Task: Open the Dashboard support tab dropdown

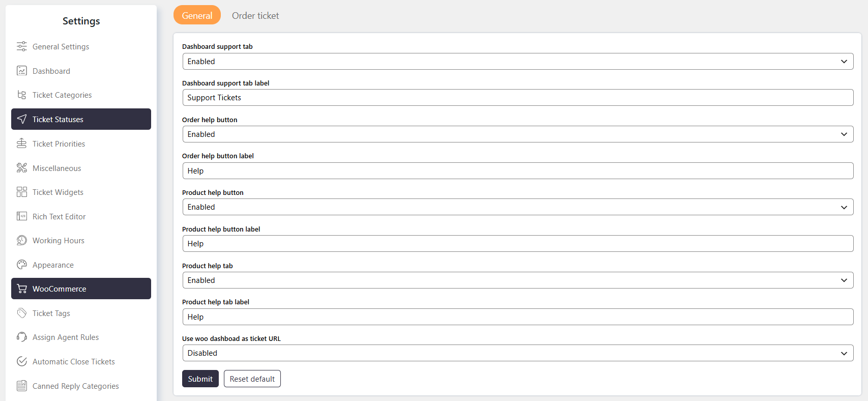Action: pyautogui.click(x=518, y=61)
